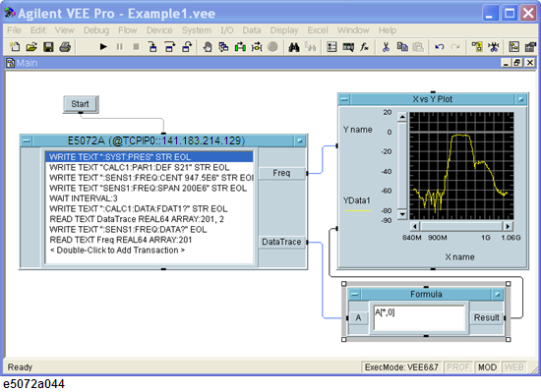Open the X vs Y Plot object menu

344,99
